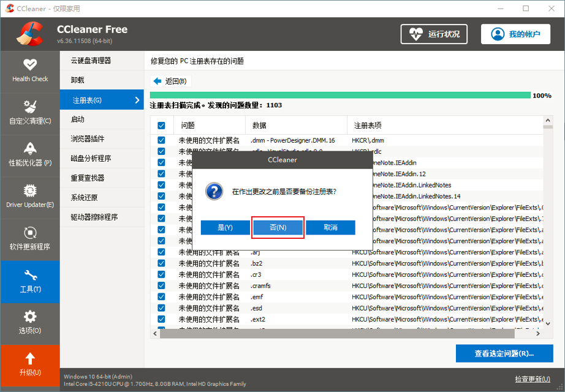This screenshot has width=565, height=392.
Task: Open 系统还原 in tools menu
Action: click(x=102, y=197)
